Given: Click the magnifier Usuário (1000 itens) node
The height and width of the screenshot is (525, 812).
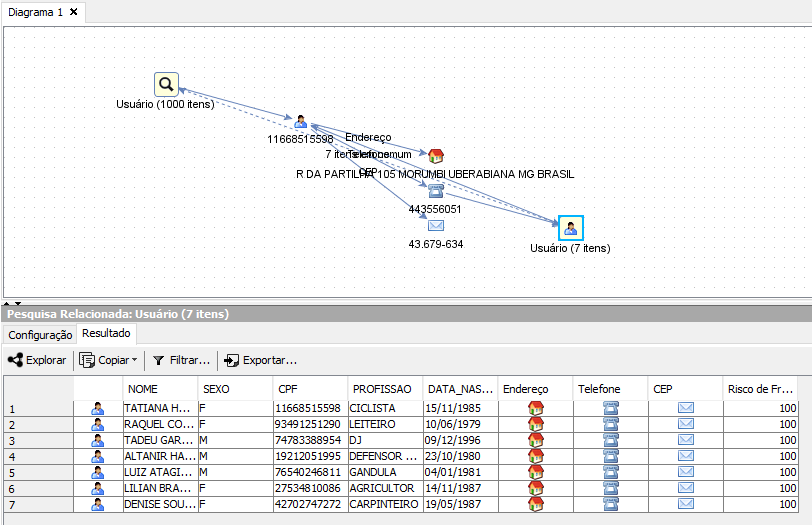Looking at the screenshot, I should 166,85.
